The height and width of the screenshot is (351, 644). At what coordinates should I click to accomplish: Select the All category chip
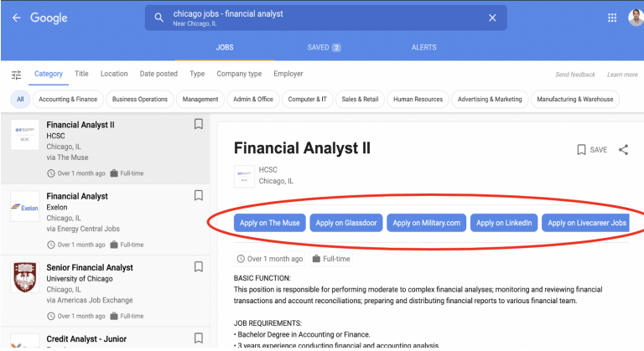coord(20,100)
